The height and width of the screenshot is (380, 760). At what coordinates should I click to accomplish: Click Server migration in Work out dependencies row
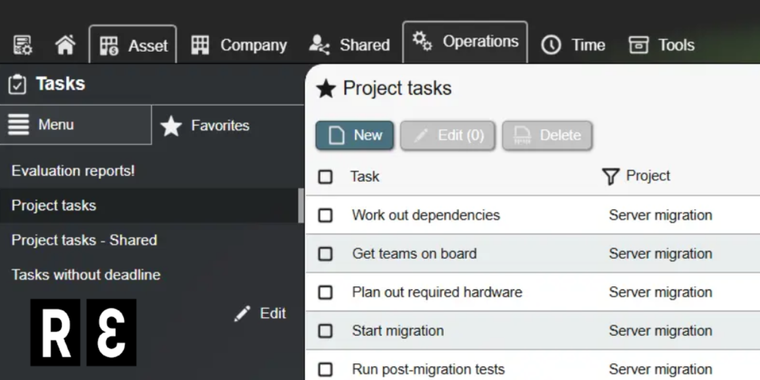661,215
